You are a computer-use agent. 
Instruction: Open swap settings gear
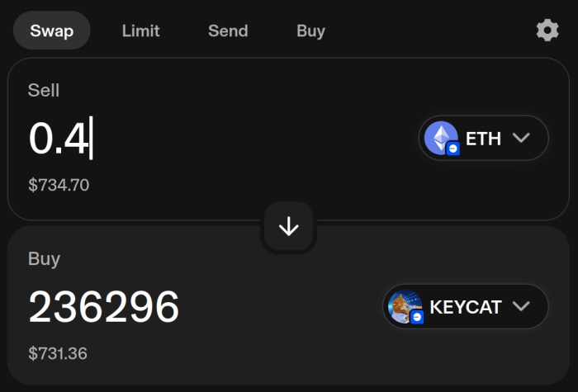[x=547, y=31]
